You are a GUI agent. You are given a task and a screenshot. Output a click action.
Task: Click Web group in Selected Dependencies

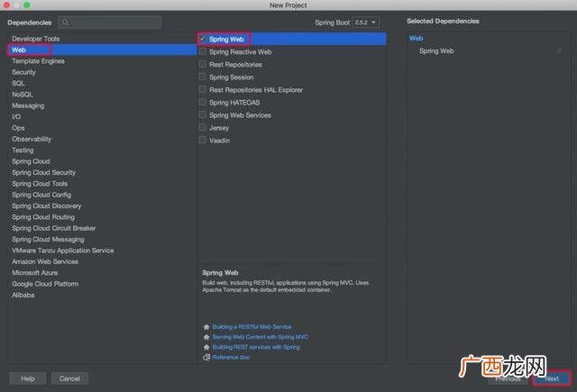click(x=417, y=38)
